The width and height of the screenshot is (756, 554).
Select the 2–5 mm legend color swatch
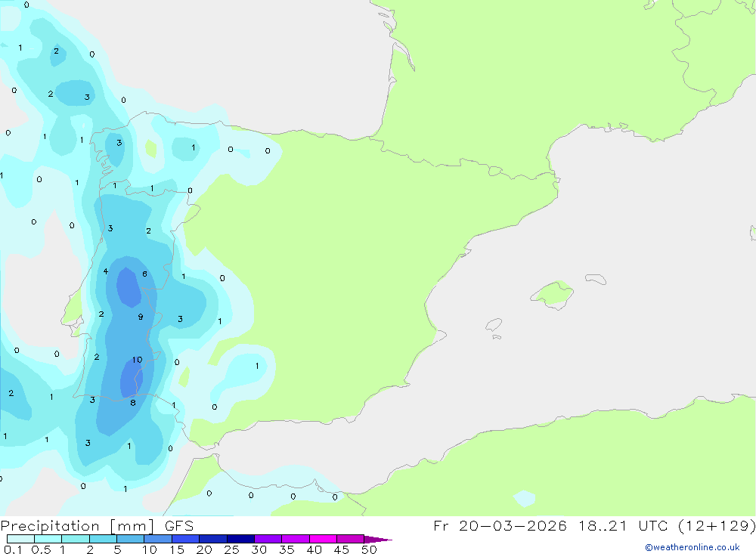pos(103,539)
